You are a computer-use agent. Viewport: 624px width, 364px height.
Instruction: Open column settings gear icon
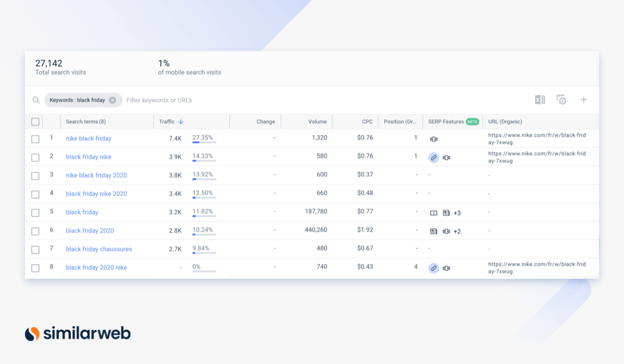pyautogui.click(x=561, y=100)
